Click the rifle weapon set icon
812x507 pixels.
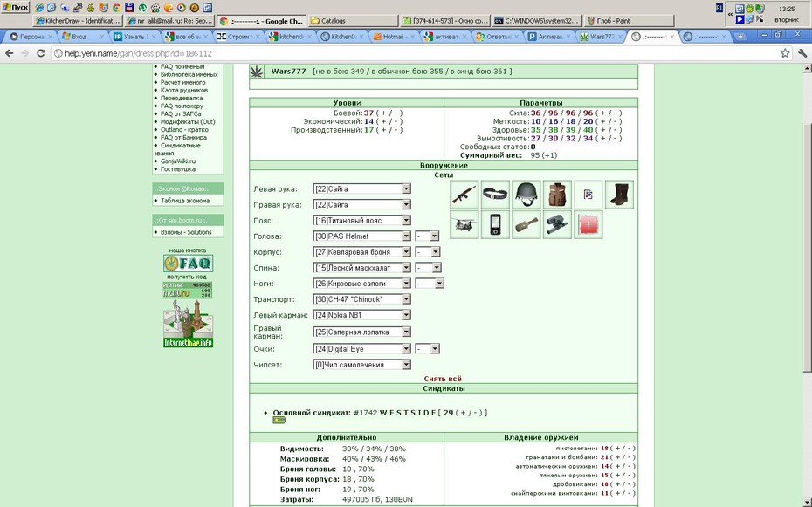click(464, 195)
